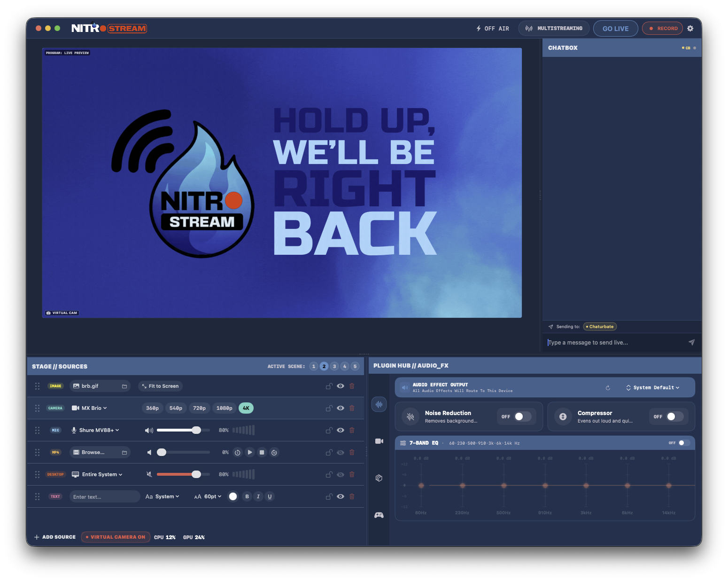The height and width of the screenshot is (581, 728).
Task: Start recording with the RECORD button
Action: click(663, 28)
